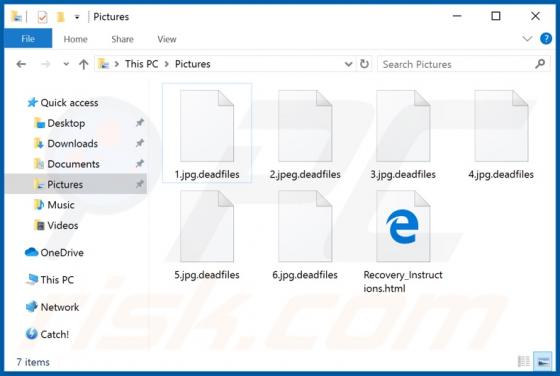Click the New folder quick access icon
The width and height of the screenshot is (560, 376).
coord(61,17)
